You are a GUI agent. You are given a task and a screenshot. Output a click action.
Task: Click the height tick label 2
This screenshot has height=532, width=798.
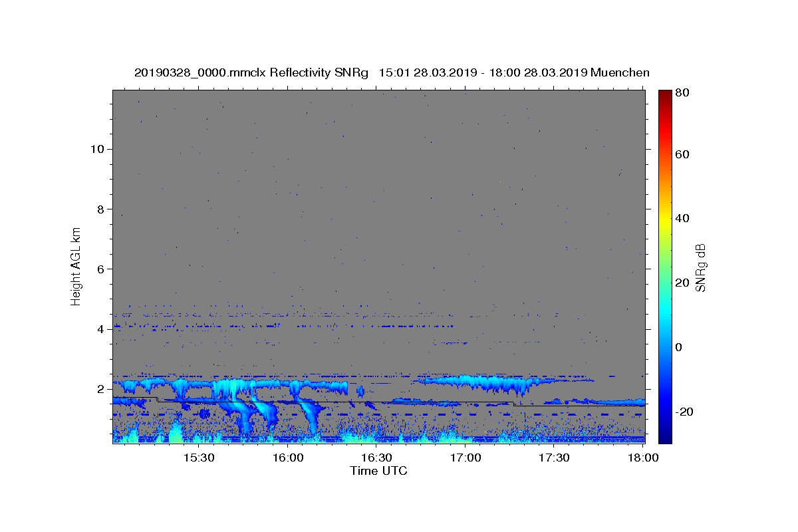coord(100,389)
